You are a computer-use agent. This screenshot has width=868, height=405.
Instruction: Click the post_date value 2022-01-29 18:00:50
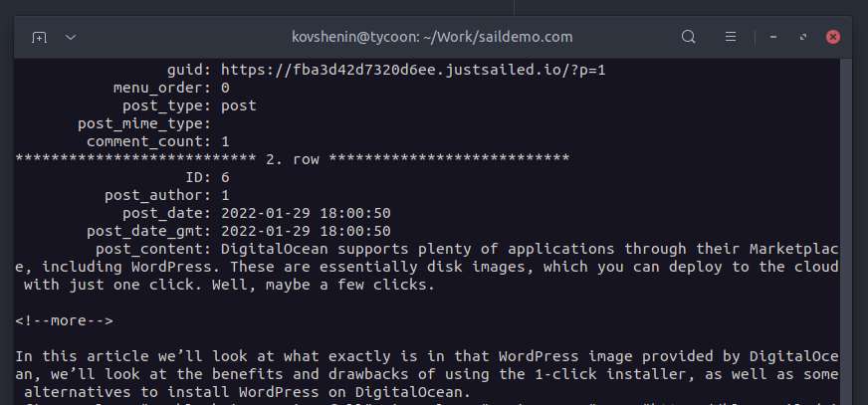307,213
